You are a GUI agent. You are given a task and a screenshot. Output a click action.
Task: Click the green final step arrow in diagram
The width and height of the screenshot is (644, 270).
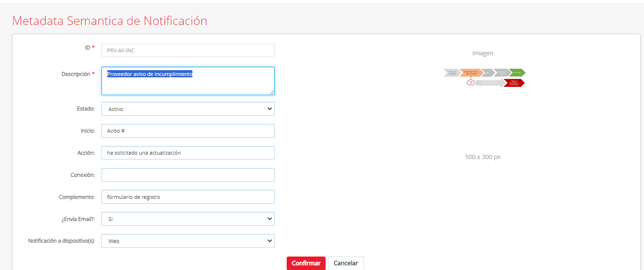518,73
